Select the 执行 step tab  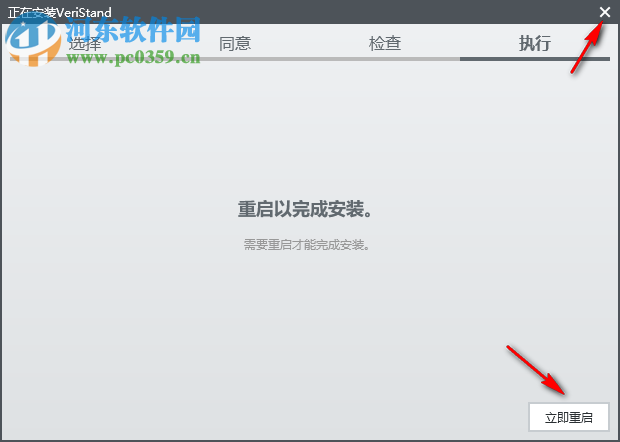pyautogui.click(x=535, y=43)
